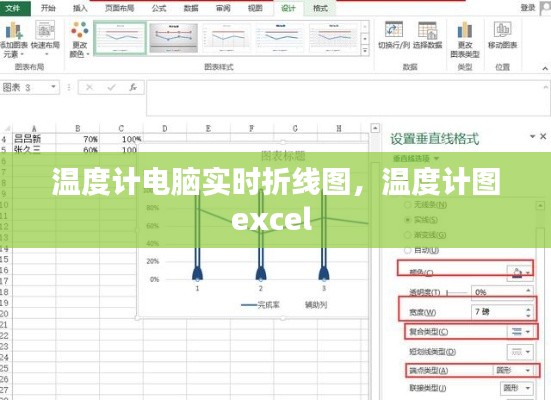This screenshot has width=551, height=400.
Task: Open the 短划线类型(D) dropdown
Action: coord(520,351)
